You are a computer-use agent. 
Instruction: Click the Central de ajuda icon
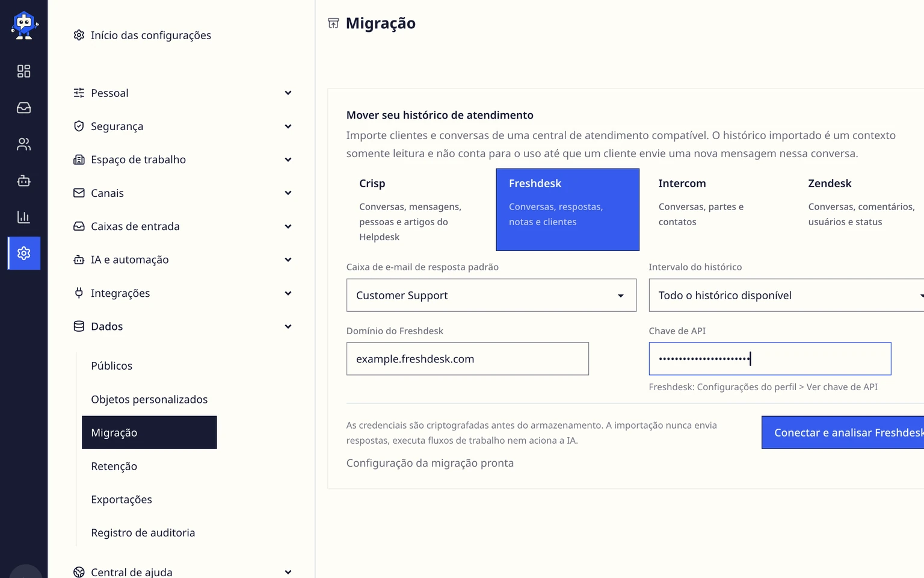coord(79,572)
